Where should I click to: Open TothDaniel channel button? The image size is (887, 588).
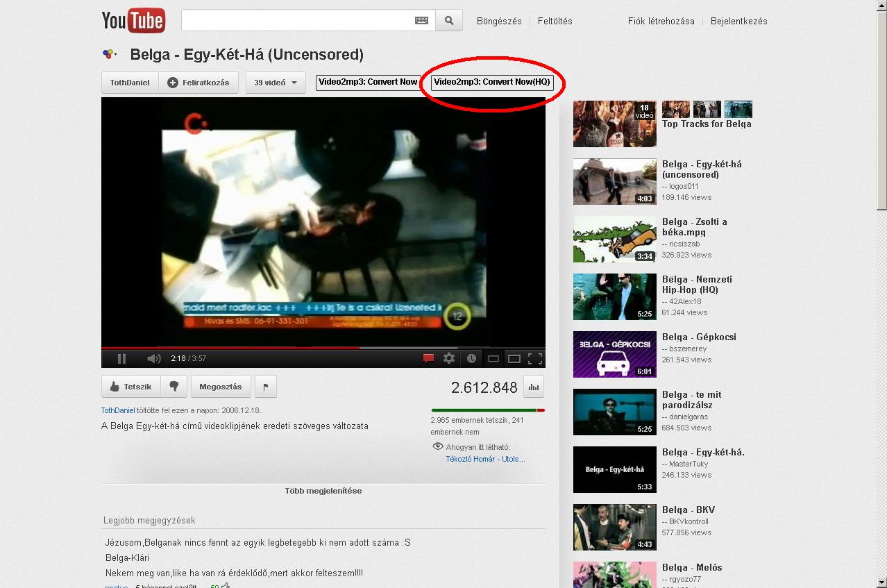coord(130,82)
